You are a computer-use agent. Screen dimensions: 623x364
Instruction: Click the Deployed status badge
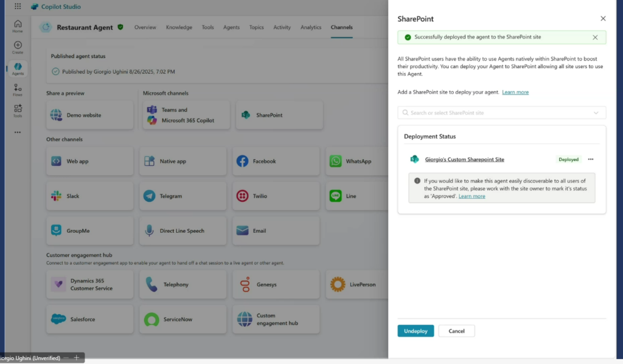point(568,160)
